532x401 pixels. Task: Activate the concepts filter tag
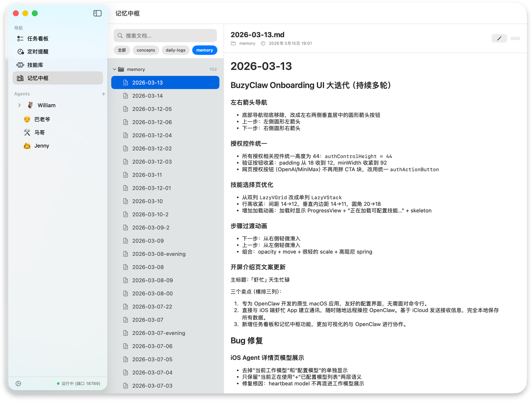tap(146, 50)
